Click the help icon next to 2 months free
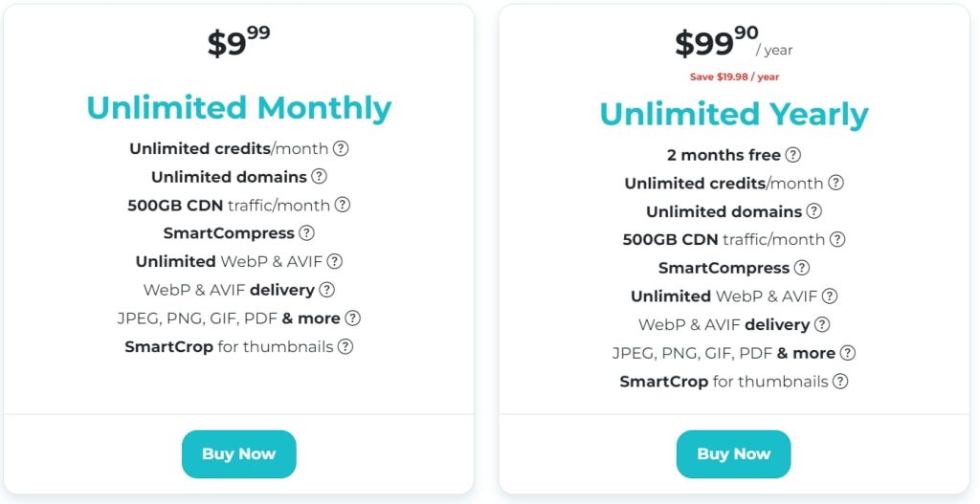The image size is (980, 504). (x=792, y=155)
